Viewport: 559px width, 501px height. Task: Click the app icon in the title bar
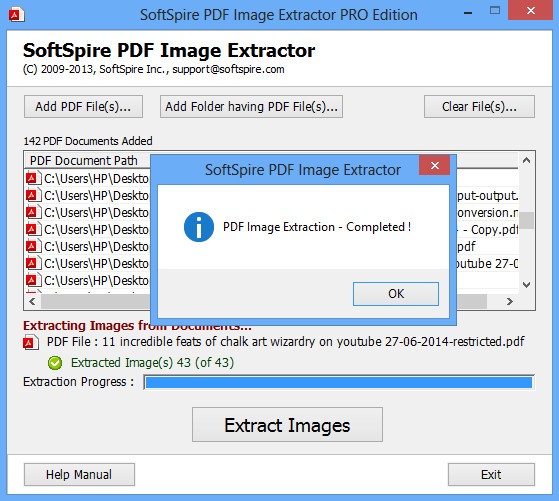click(x=16, y=15)
